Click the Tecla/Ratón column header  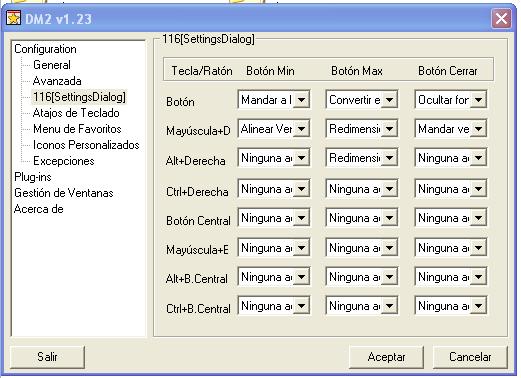(202, 71)
